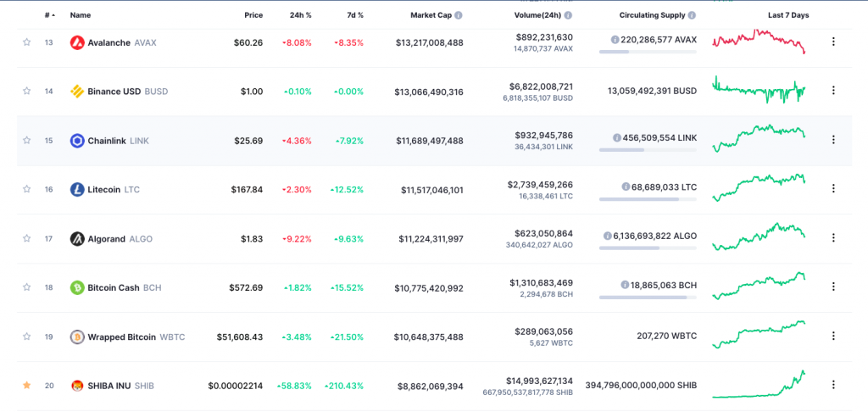Open the Litecoin row three-dot menu
Image resolution: width=868 pixels, height=412 pixels.
pyautogui.click(x=833, y=188)
